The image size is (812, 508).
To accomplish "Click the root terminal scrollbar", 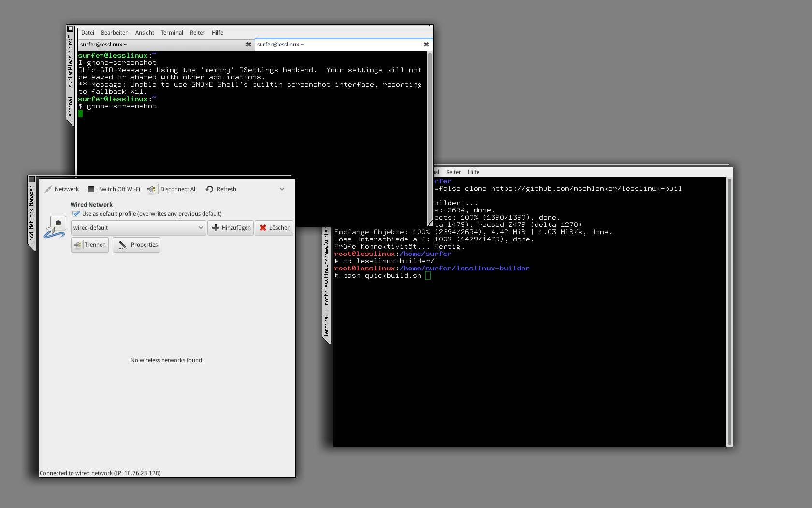I will (729, 312).
